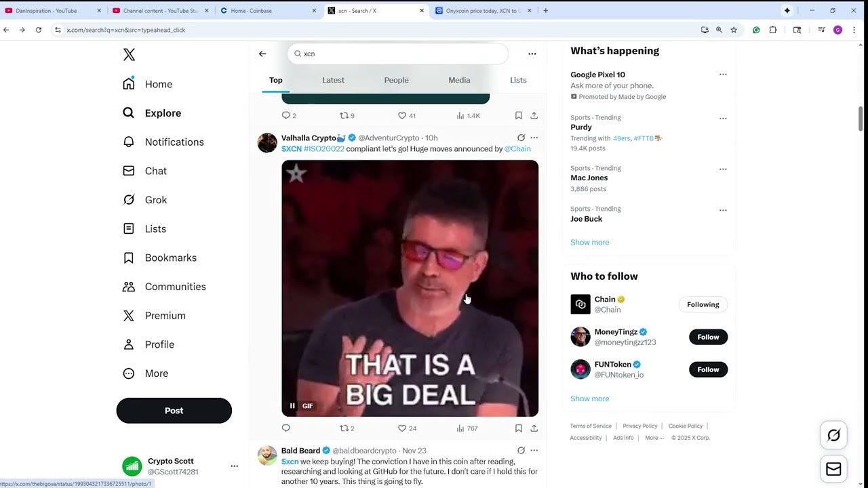Open Lists from sidebar
Viewport: 868px width, 488px height.
144,229
